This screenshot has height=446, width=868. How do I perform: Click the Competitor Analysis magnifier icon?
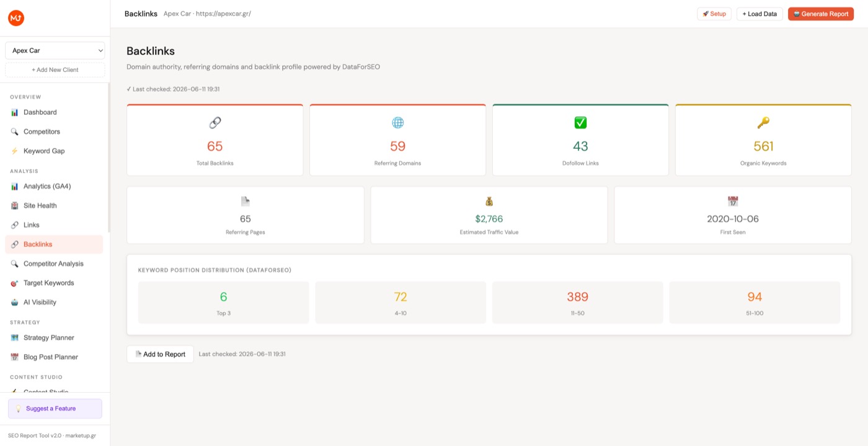(x=15, y=264)
